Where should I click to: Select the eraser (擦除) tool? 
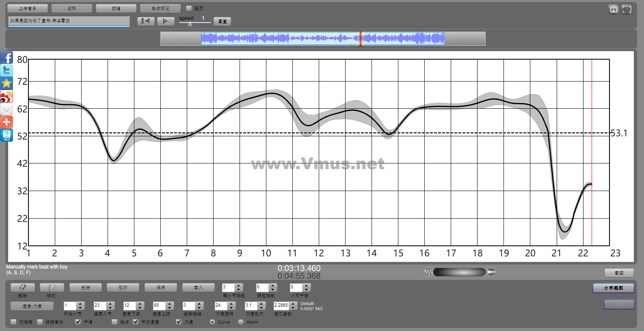point(22,288)
